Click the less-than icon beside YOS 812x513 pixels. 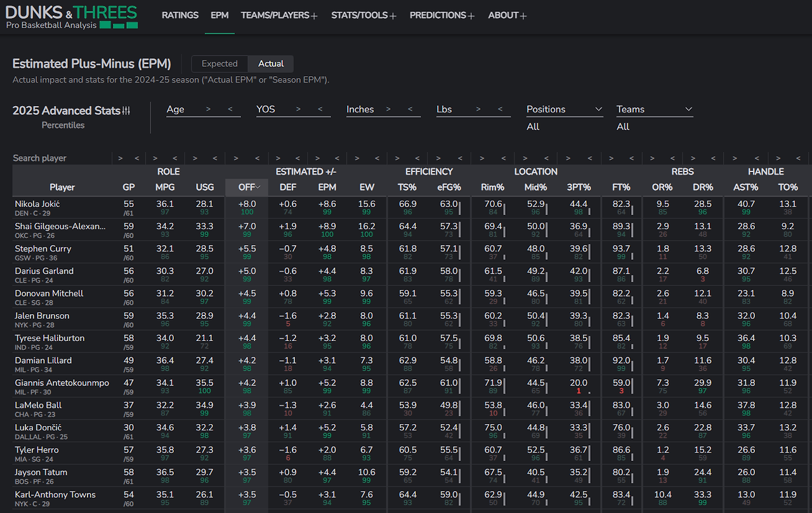[x=320, y=109]
